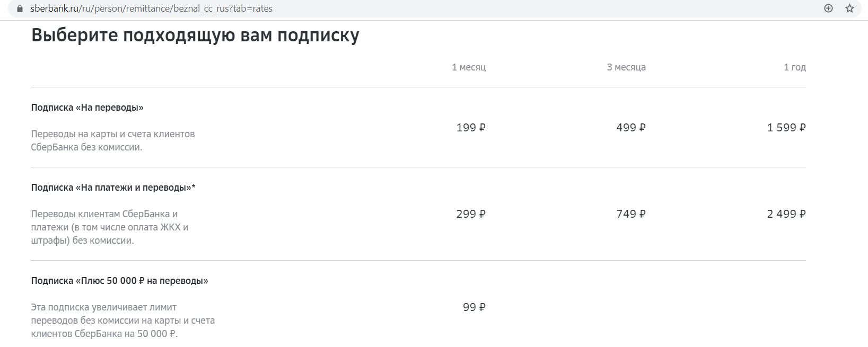Select the 1 месяц column header
This screenshot has height=347, width=868.
469,67
